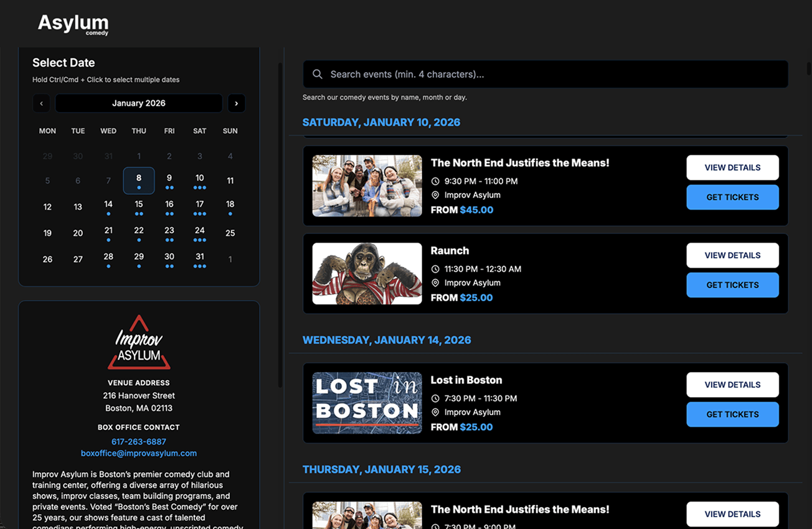Select January 13 on the calendar

point(78,207)
